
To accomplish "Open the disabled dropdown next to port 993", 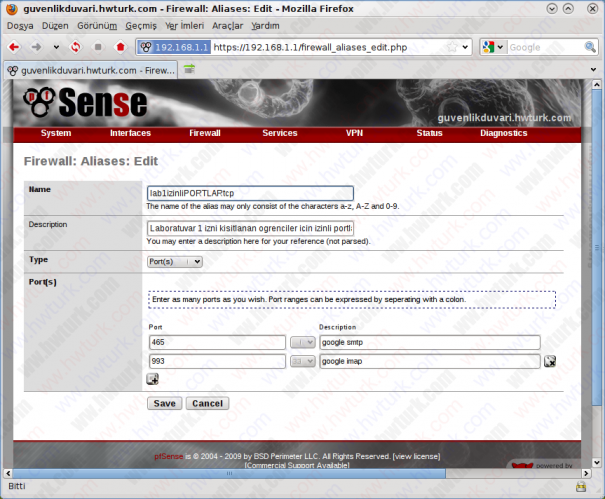I will pyautogui.click(x=303, y=361).
